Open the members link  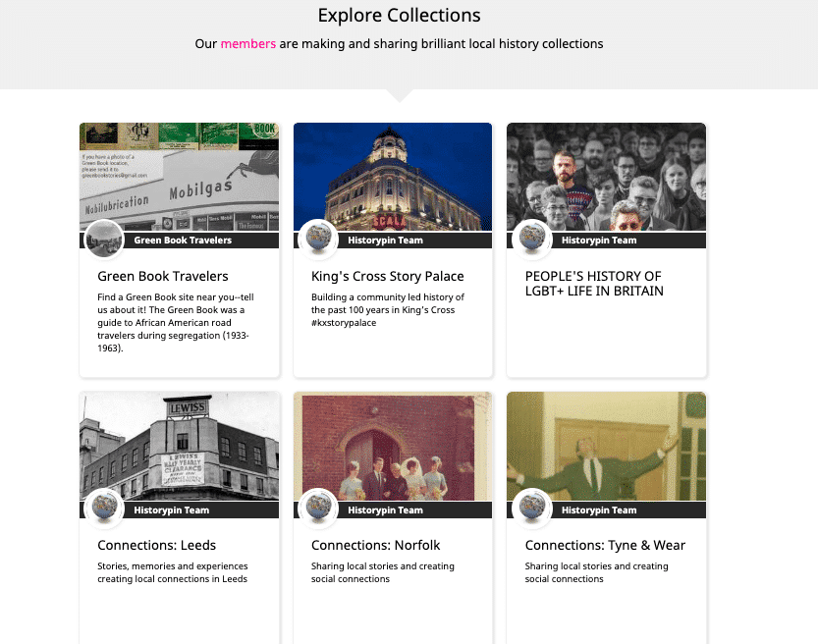tap(247, 44)
